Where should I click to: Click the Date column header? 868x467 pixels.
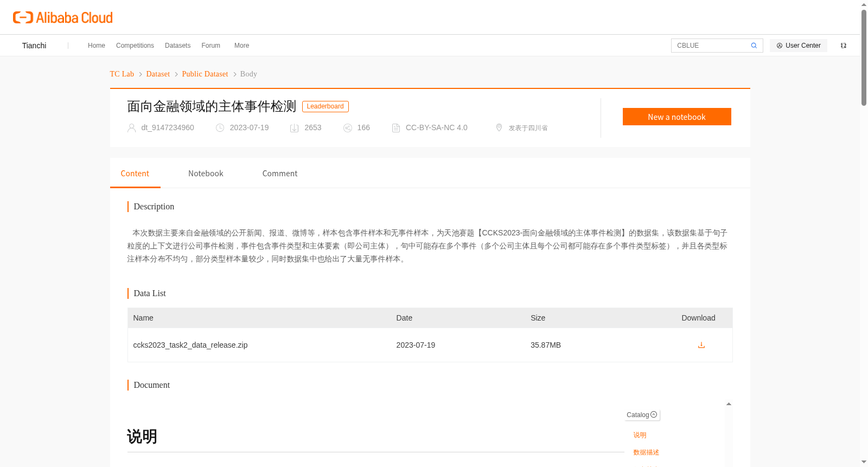(404, 318)
